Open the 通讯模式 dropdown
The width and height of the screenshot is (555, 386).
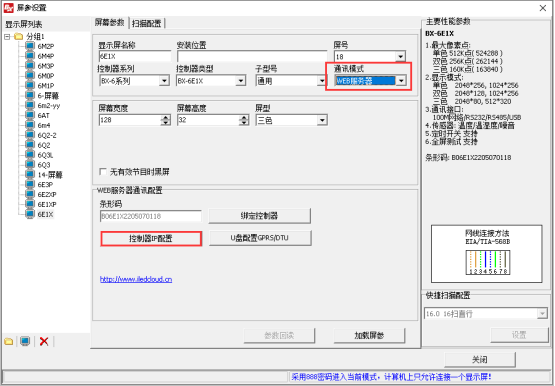pos(401,81)
